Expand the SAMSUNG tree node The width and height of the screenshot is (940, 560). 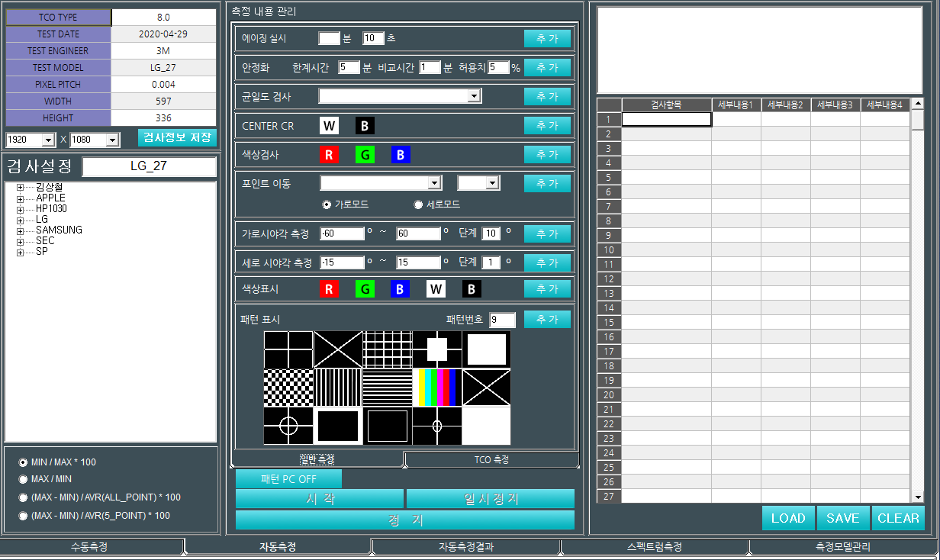tap(21, 230)
